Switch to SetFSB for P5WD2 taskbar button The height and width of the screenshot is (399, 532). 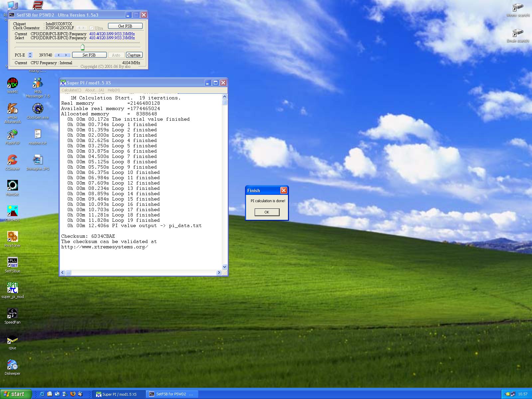pyautogui.click(x=173, y=394)
